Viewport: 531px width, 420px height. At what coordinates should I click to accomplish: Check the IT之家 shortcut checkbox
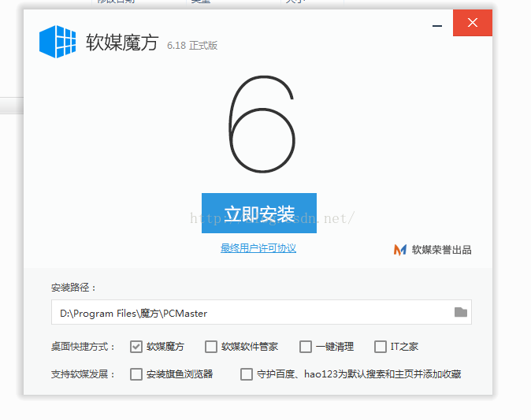click(x=381, y=347)
